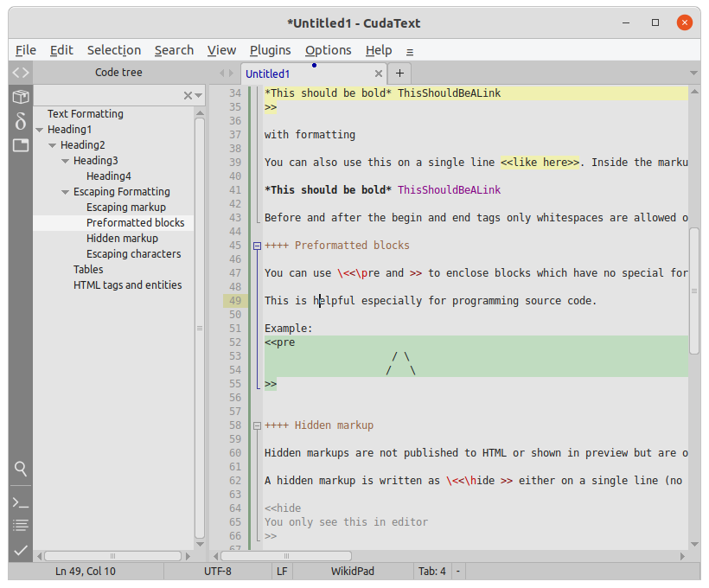Image resolution: width=709 pixels, height=588 pixels.
Task: Open the Project manager box icon
Action: [x=21, y=97]
